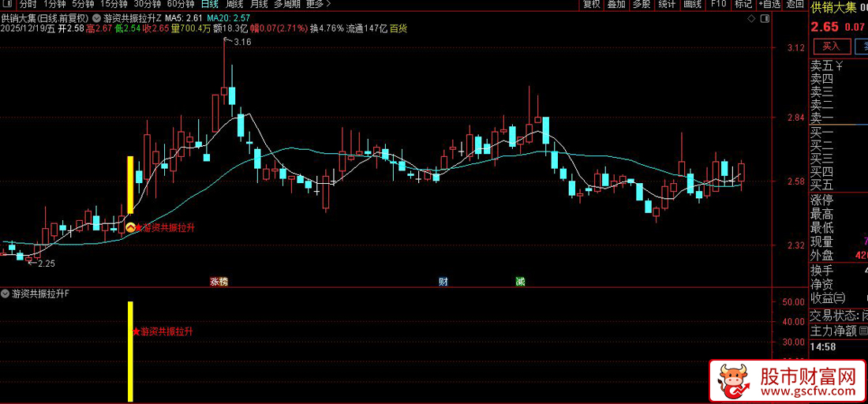Open the 画线 drawing tools

[x=693, y=4]
